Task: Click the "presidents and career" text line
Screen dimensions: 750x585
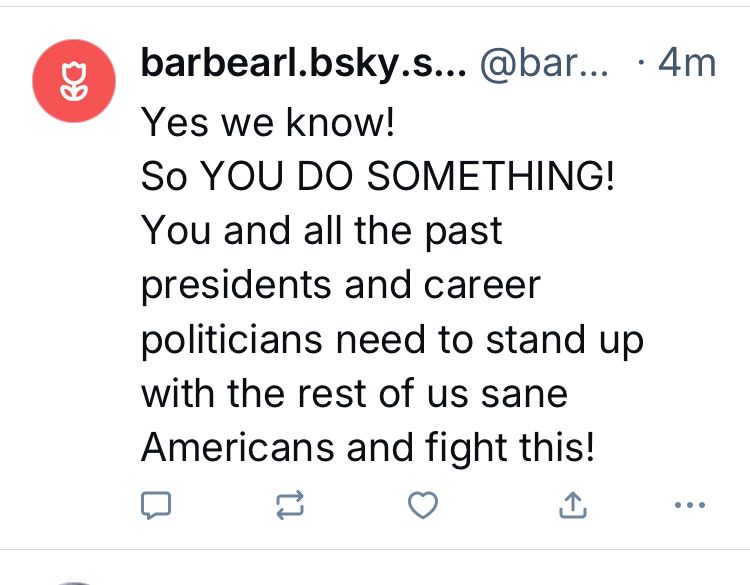Action: (x=341, y=286)
